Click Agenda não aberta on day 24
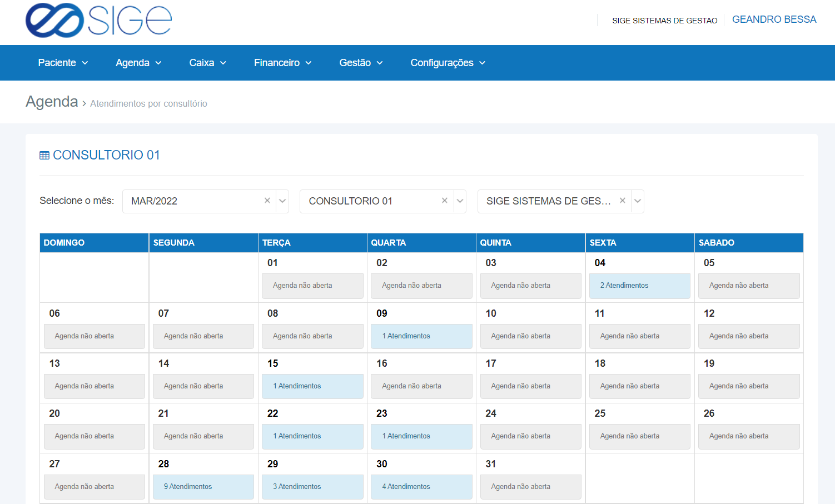This screenshot has height=504, width=835. coord(531,436)
